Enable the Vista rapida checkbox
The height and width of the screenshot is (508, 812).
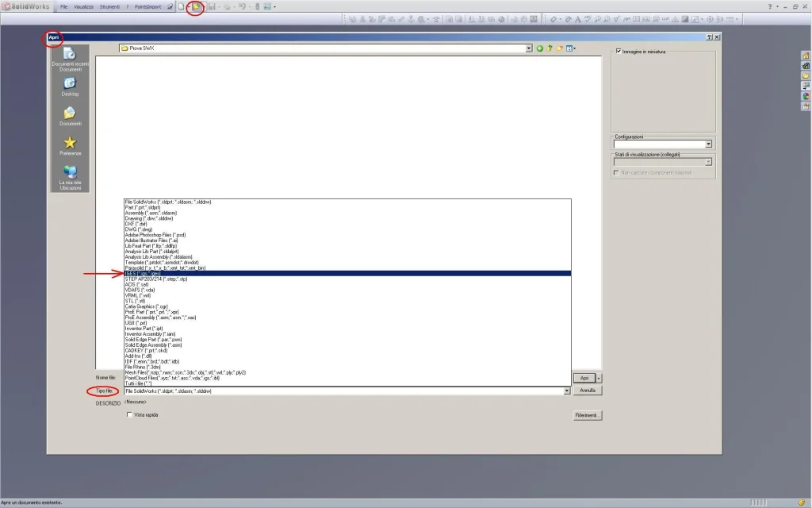129,414
